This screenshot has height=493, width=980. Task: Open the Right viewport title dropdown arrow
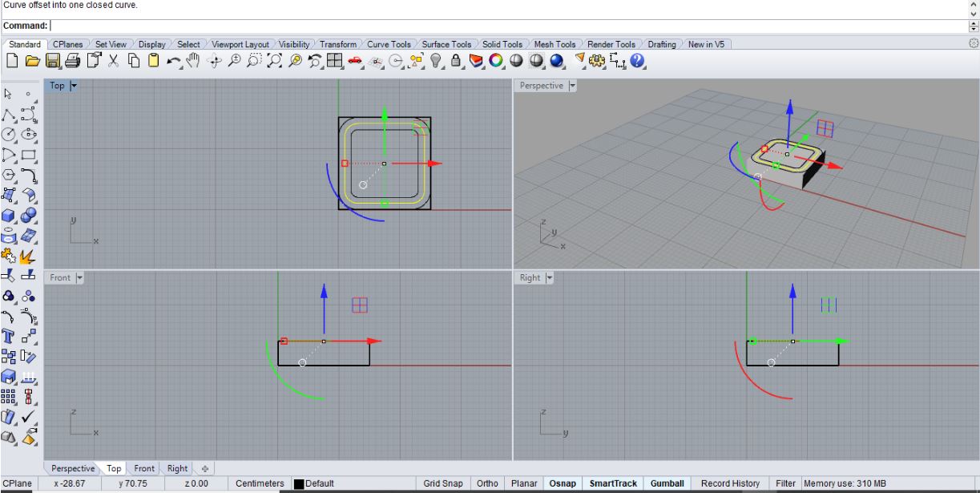(550, 278)
